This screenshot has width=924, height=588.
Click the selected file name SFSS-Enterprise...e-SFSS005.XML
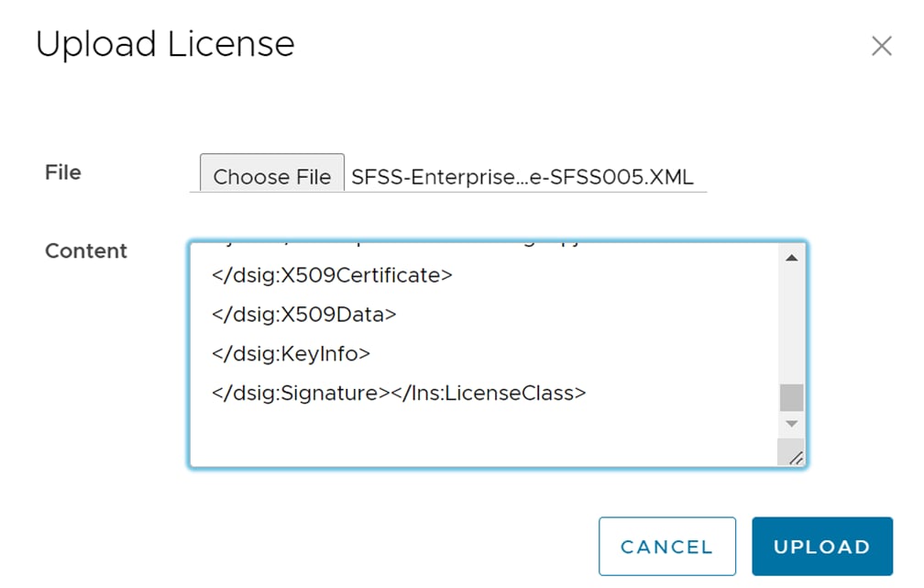(522, 177)
